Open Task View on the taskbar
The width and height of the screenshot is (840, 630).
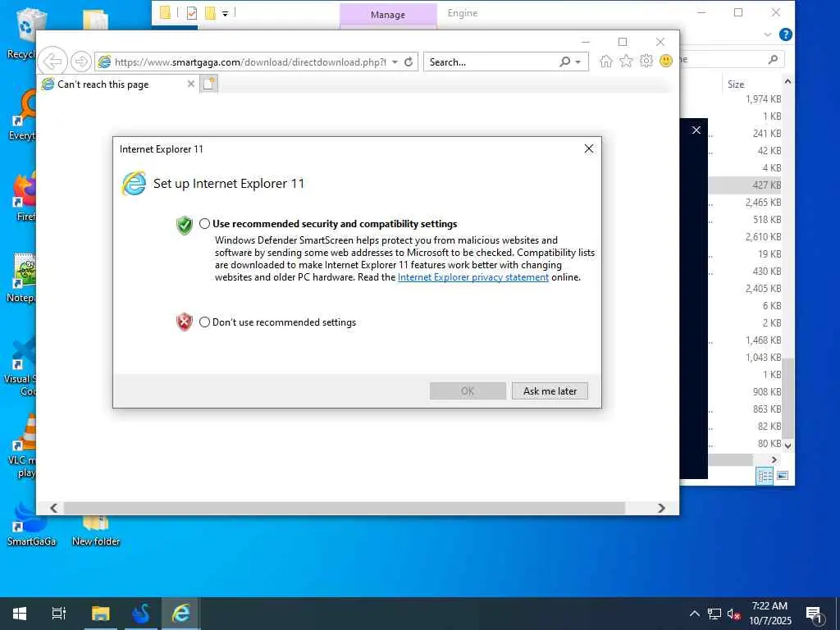tap(59, 614)
